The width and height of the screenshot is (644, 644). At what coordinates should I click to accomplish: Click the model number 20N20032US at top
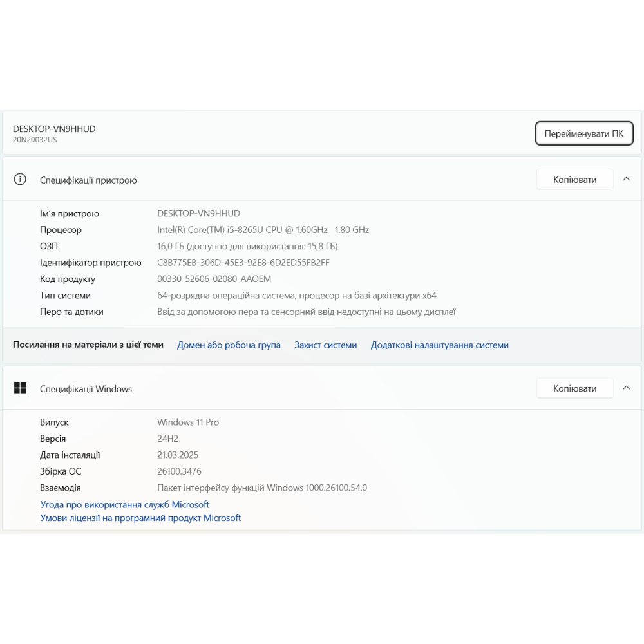[x=35, y=140]
